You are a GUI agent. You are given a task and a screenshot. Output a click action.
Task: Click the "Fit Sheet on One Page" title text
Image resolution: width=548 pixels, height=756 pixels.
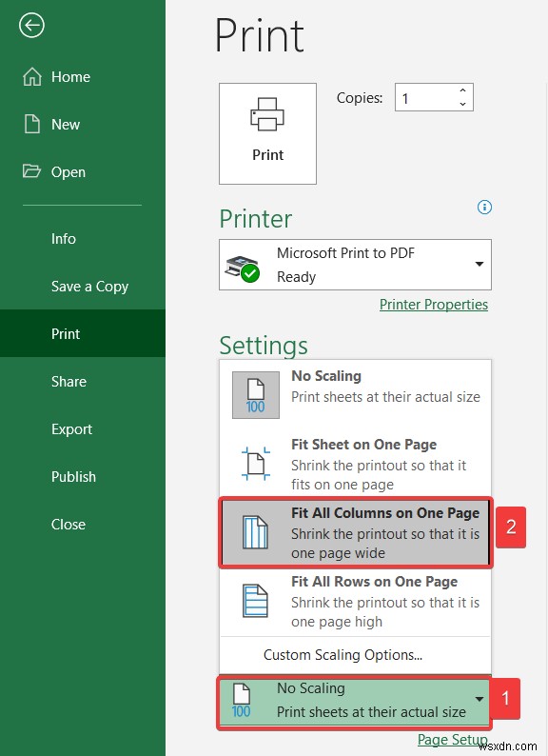click(x=363, y=445)
